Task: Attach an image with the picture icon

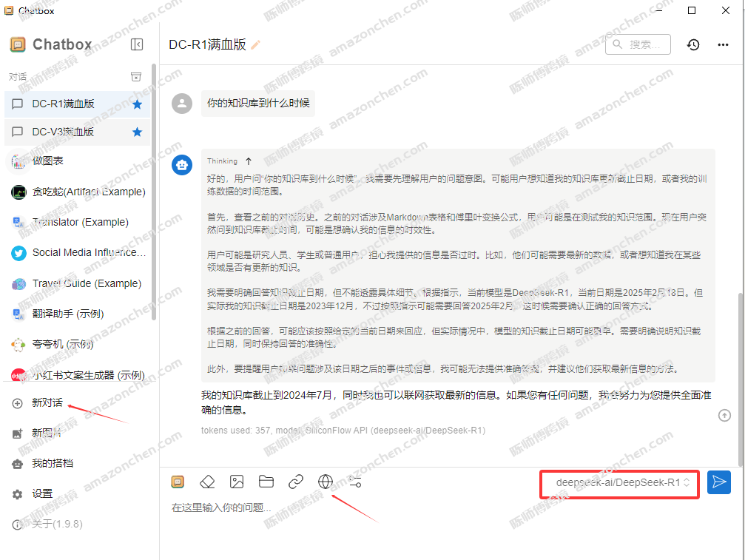Action: (237, 482)
